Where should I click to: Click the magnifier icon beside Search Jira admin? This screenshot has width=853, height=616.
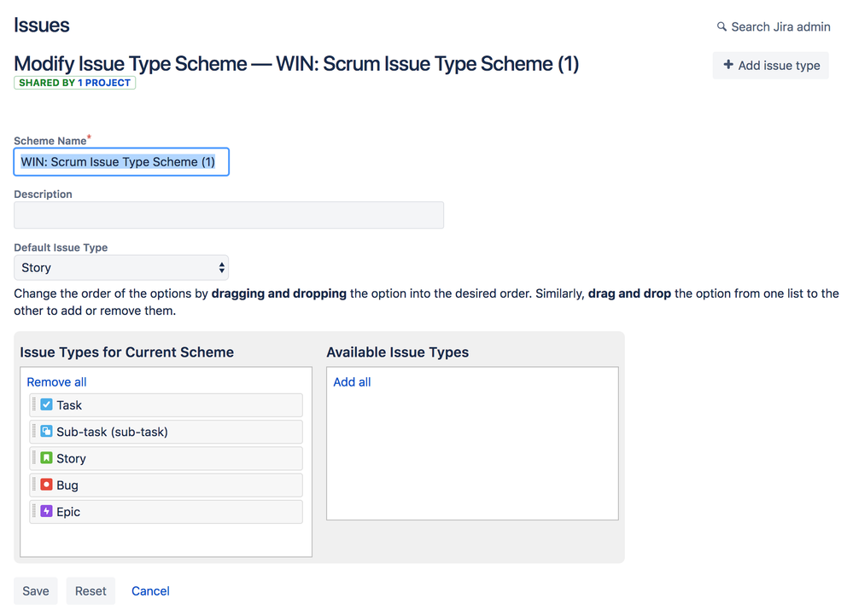coord(722,26)
